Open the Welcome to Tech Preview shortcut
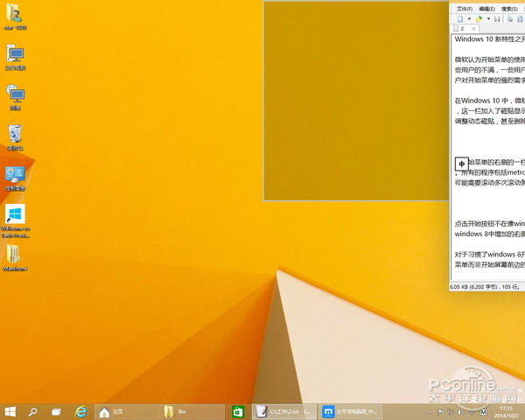 point(15,215)
